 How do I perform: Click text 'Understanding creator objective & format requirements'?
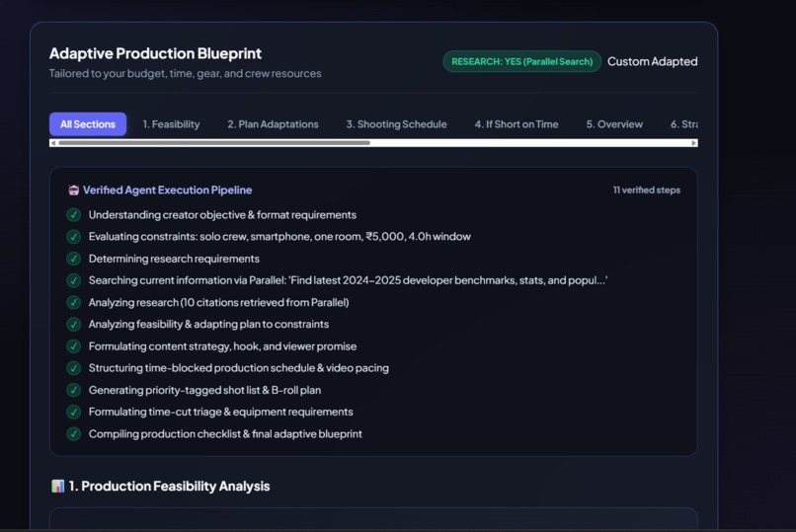(x=222, y=215)
